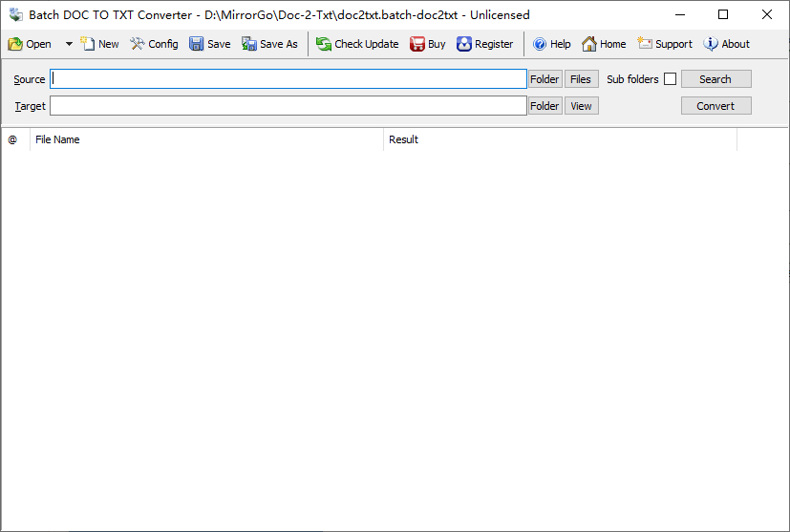790x532 pixels.
Task: Click the app icon in title bar
Action: 15,14
